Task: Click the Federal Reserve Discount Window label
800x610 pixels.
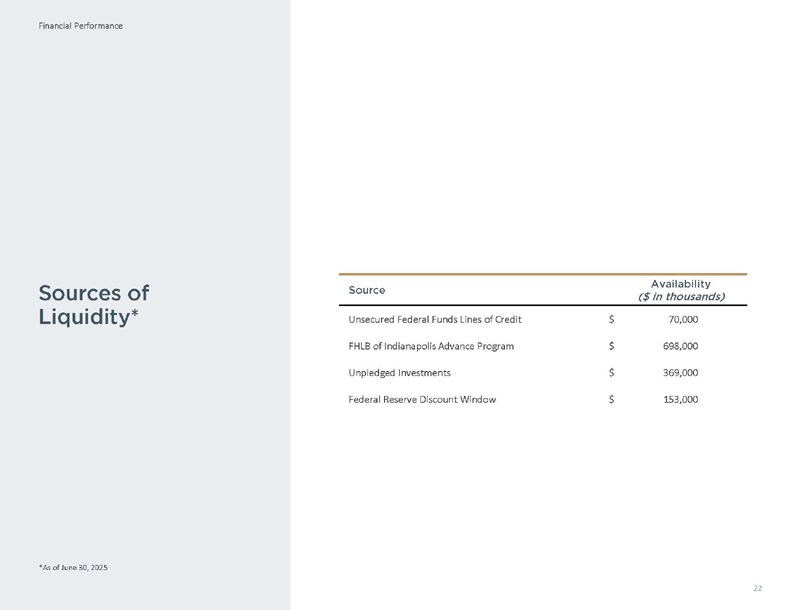Action: 422,399
